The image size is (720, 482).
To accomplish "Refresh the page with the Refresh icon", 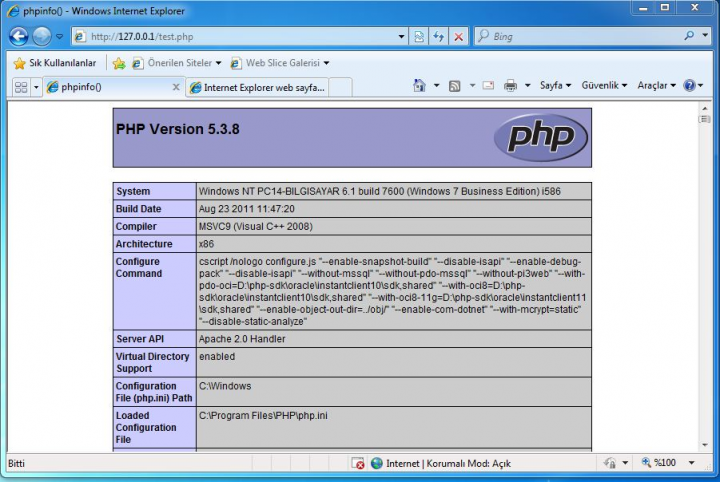I will tap(439, 37).
